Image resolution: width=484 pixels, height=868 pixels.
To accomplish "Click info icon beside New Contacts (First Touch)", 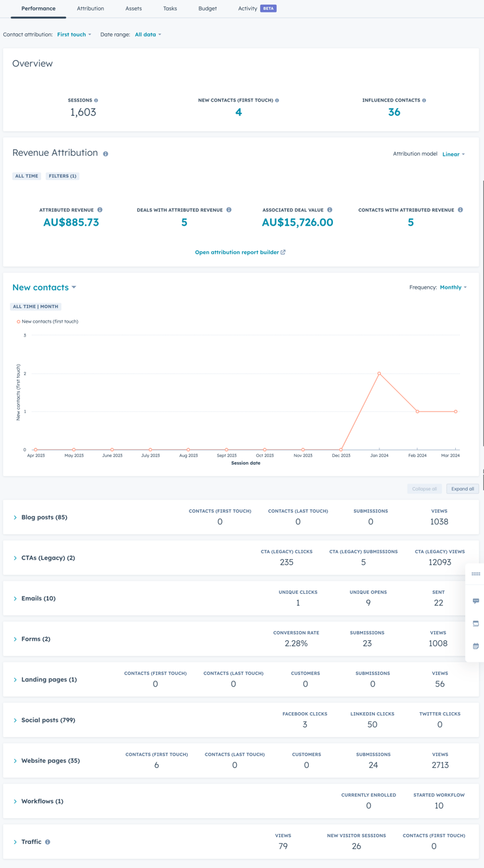I will coord(277,101).
